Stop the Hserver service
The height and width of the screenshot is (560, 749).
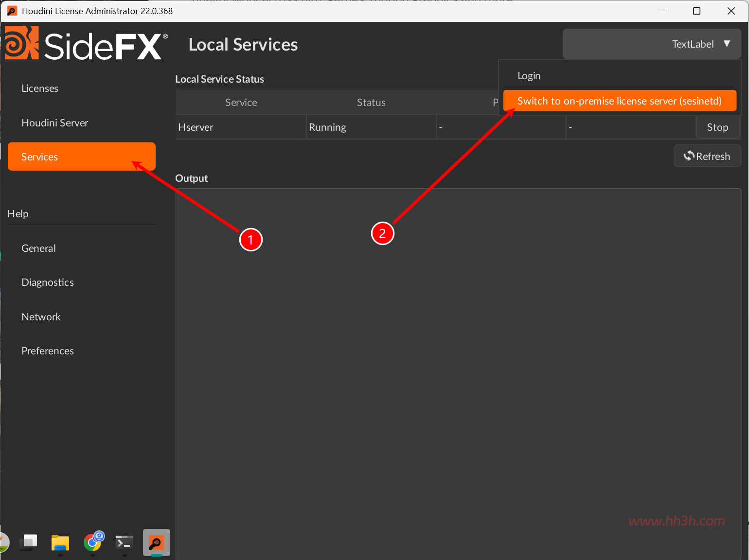click(x=718, y=127)
